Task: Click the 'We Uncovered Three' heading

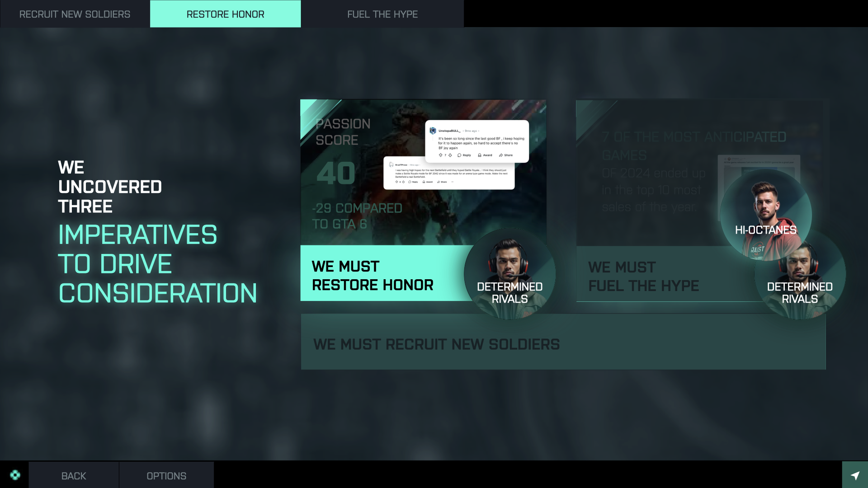Action: click(x=110, y=187)
